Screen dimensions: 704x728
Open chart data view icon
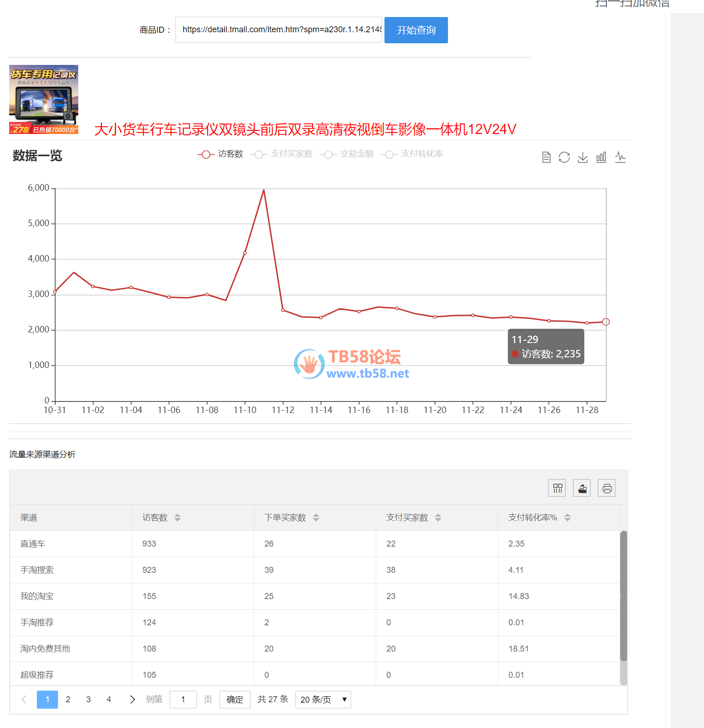[546, 157]
